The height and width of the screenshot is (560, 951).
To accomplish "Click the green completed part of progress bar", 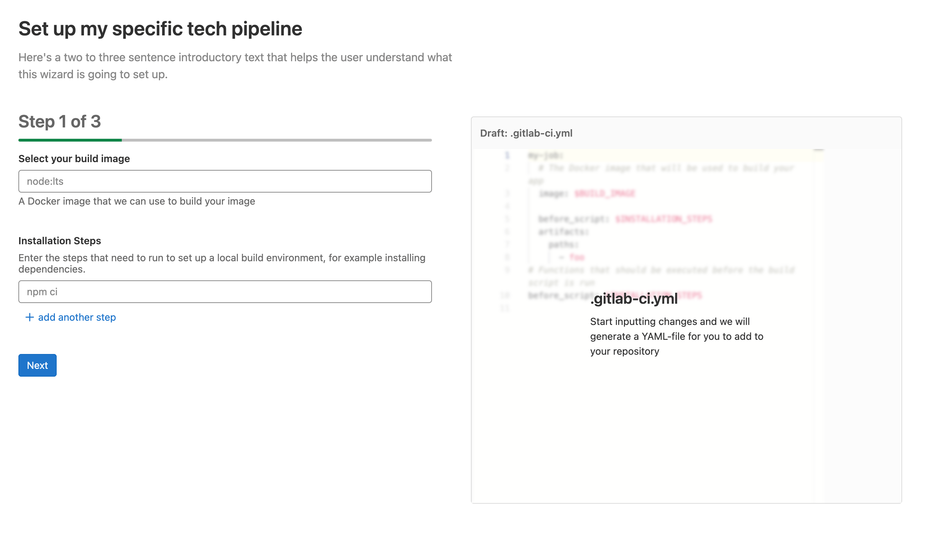I will tap(70, 140).
